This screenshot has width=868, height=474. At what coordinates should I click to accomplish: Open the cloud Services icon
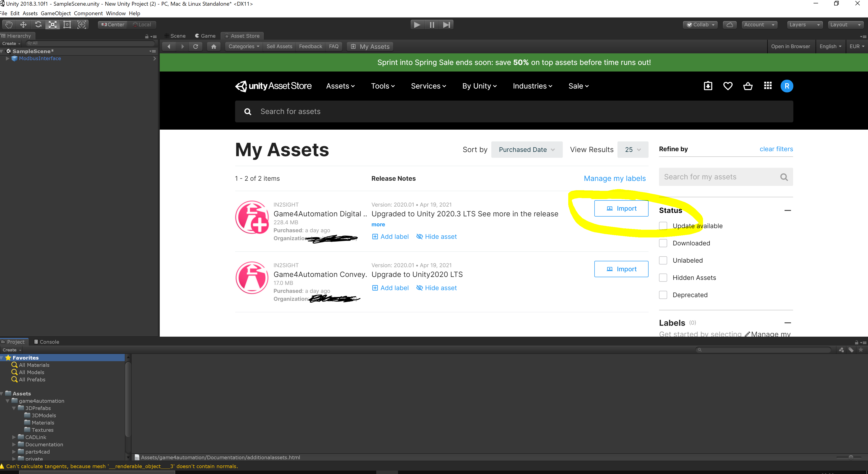pos(730,25)
